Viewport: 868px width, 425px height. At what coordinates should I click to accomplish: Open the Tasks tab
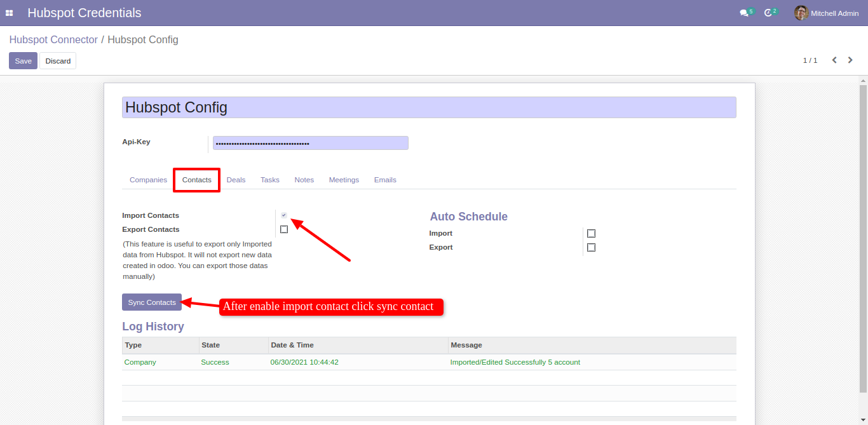(x=270, y=180)
